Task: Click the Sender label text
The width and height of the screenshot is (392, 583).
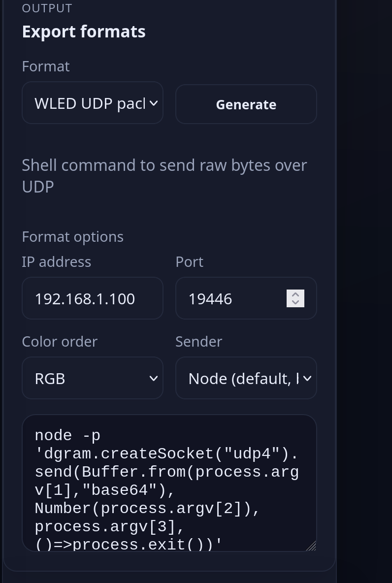Action: [x=199, y=341]
